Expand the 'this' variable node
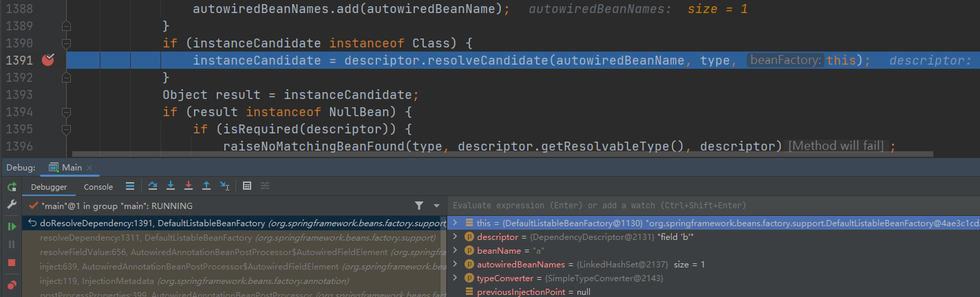The width and height of the screenshot is (980, 297). pyautogui.click(x=455, y=223)
